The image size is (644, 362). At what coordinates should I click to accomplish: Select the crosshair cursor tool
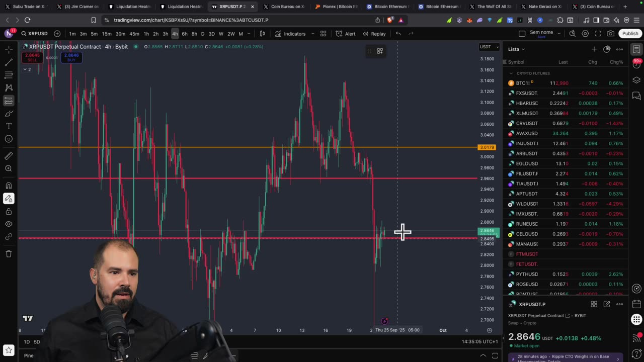tap(9, 49)
